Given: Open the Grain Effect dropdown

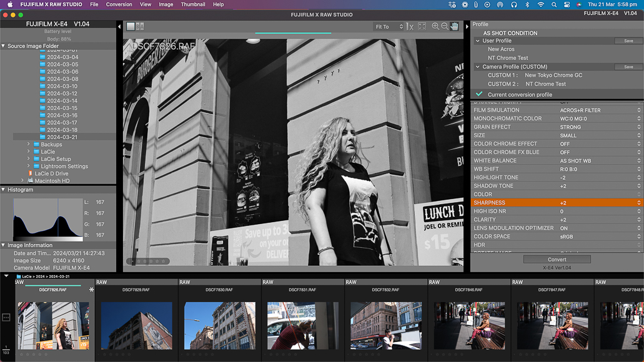Looking at the screenshot, I should tap(600, 127).
